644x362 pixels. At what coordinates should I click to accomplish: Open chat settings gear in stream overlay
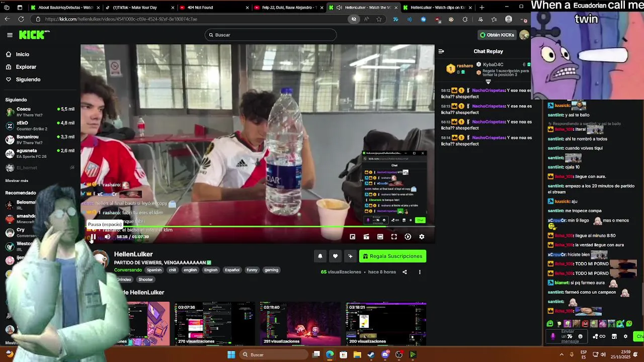point(625,336)
